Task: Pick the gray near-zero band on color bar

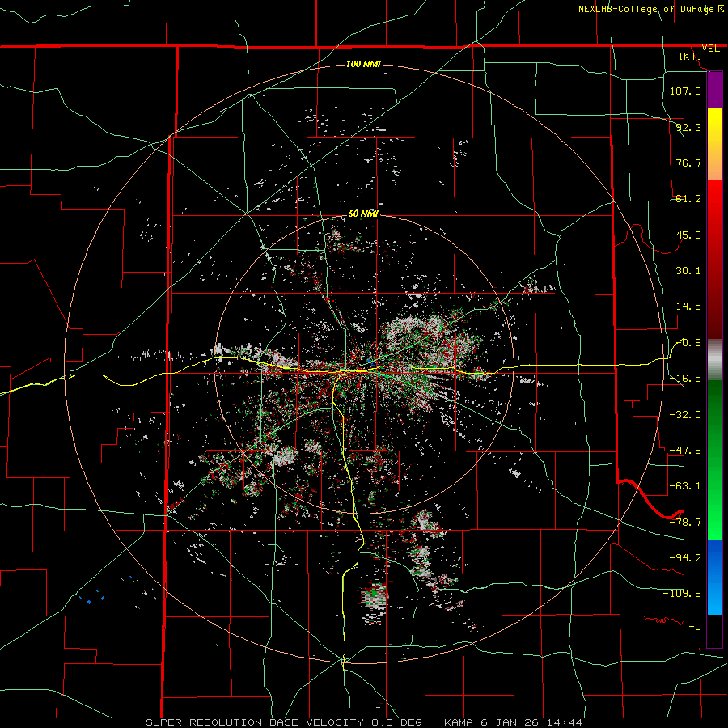Action: 714,360
